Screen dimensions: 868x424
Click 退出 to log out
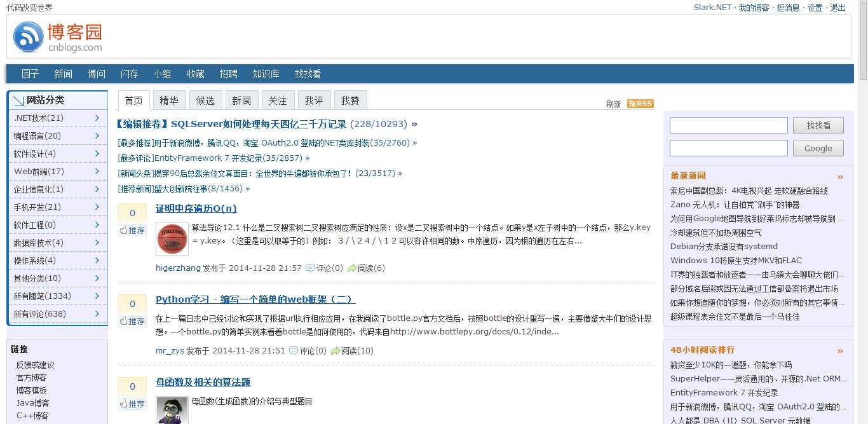point(838,8)
